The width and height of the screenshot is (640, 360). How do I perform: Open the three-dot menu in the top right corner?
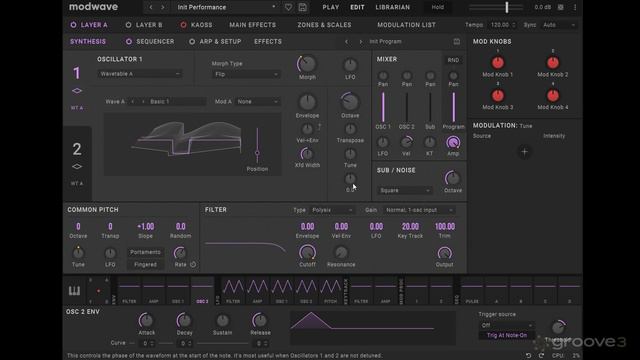click(575, 7)
